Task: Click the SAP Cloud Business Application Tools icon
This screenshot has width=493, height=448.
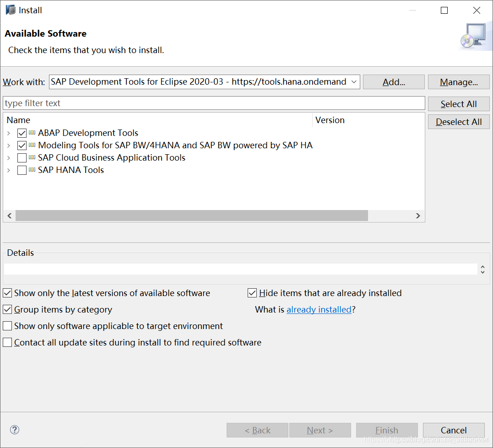Action: 32,157
